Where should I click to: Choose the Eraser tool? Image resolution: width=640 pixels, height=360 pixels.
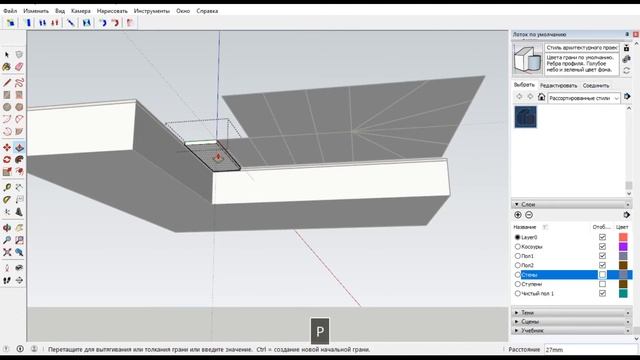tap(19, 67)
